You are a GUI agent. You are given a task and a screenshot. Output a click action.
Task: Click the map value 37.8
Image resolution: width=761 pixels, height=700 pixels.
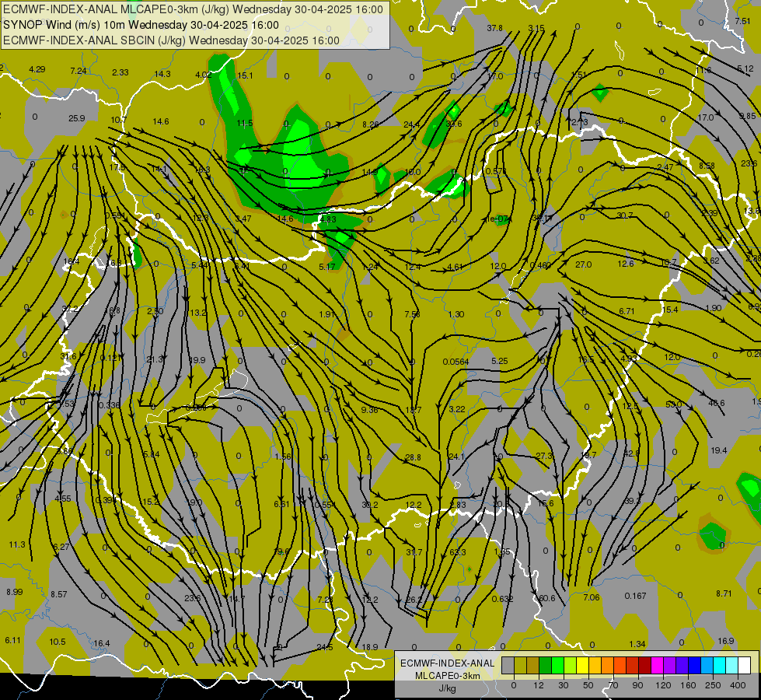[x=494, y=28]
